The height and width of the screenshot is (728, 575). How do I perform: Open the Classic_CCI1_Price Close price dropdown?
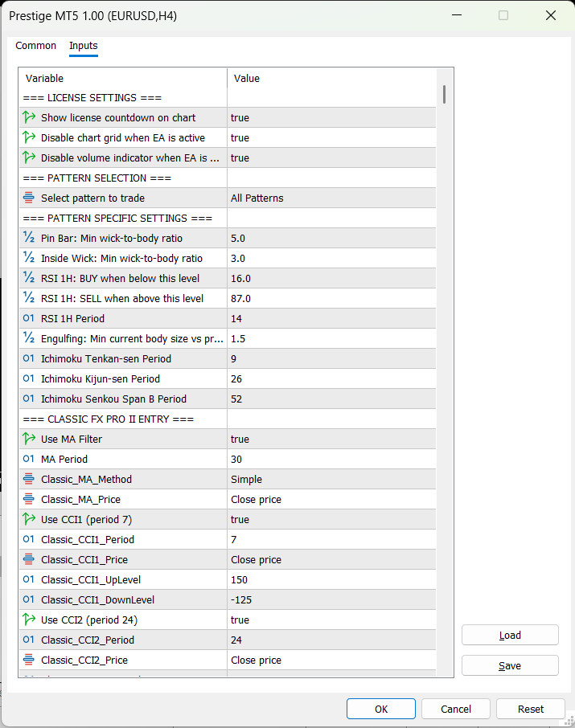(331, 559)
